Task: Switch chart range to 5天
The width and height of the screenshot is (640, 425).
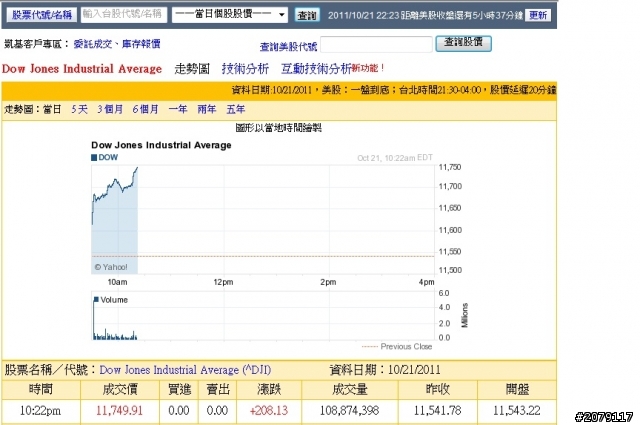Action: [80, 109]
